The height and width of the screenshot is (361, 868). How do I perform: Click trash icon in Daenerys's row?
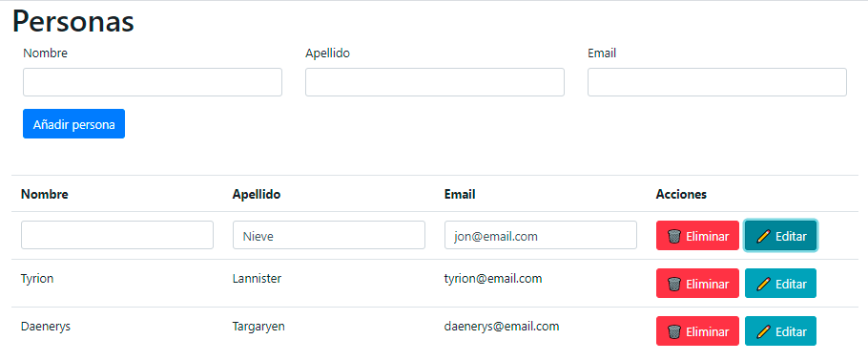[x=673, y=331]
